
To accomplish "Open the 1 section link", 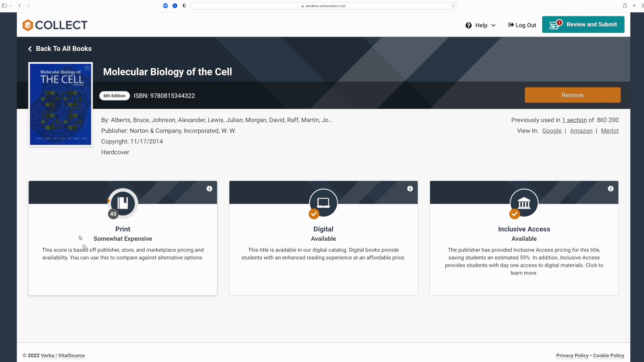I will tap(574, 120).
